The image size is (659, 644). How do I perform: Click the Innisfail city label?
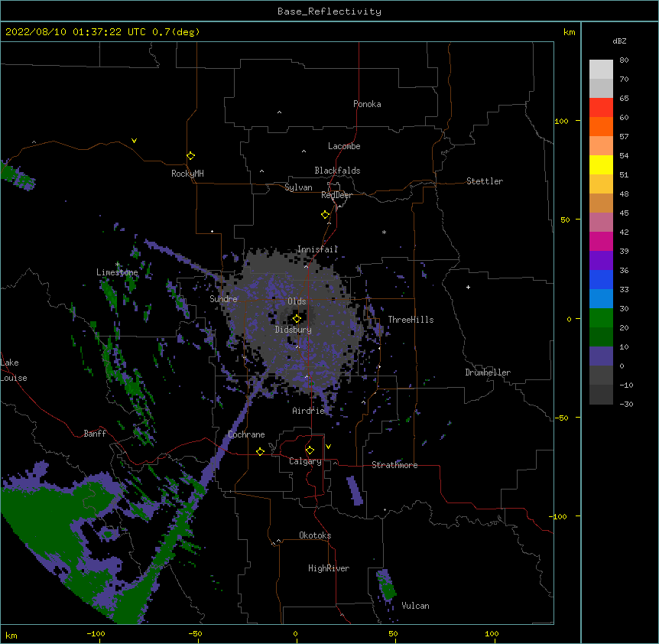tap(317, 249)
